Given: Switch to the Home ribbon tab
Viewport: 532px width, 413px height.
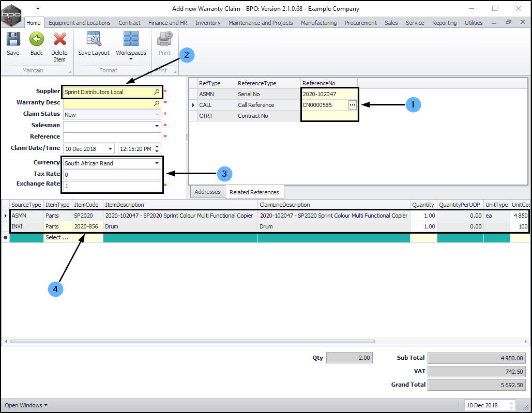Looking at the screenshot, I should [x=34, y=23].
